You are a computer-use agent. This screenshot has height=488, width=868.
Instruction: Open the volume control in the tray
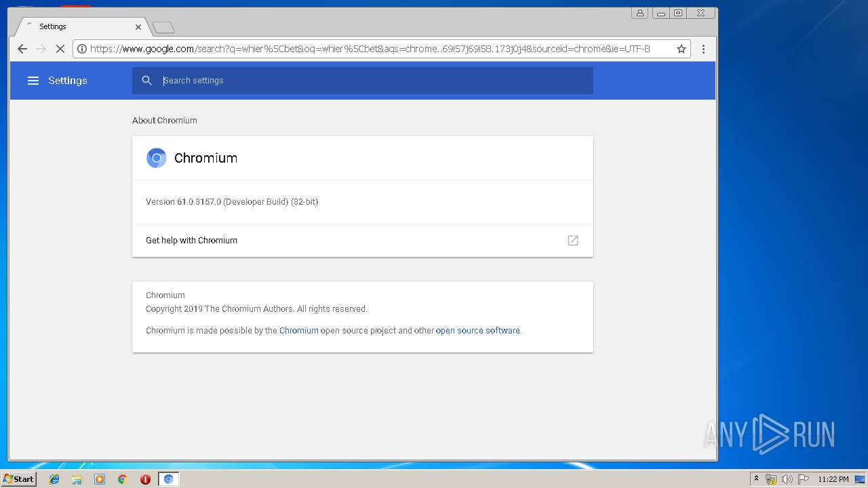coord(787,479)
